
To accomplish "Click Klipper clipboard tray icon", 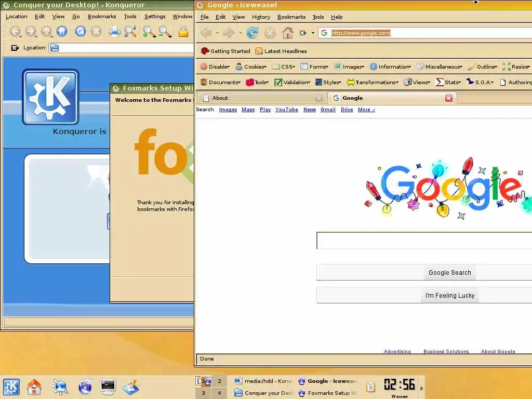I will [x=370, y=387].
